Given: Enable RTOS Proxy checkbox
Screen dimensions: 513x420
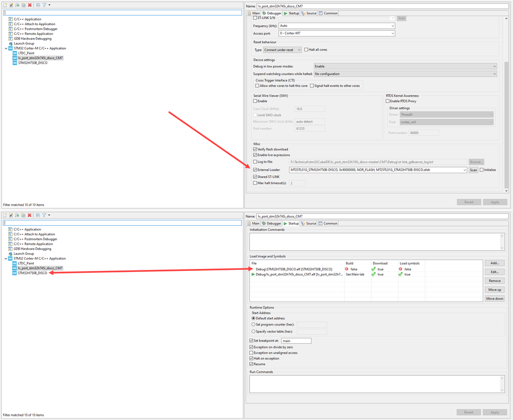Looking at the screenshot, I should 388,101.
